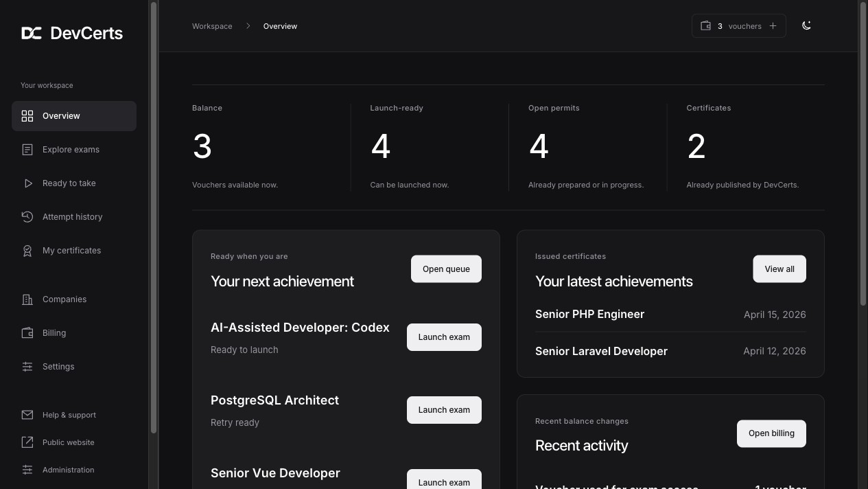The width and height of the screenshot is (868, 489).
Task: Open the Senior PHP Engineer certificate
Action: (589, 314)
